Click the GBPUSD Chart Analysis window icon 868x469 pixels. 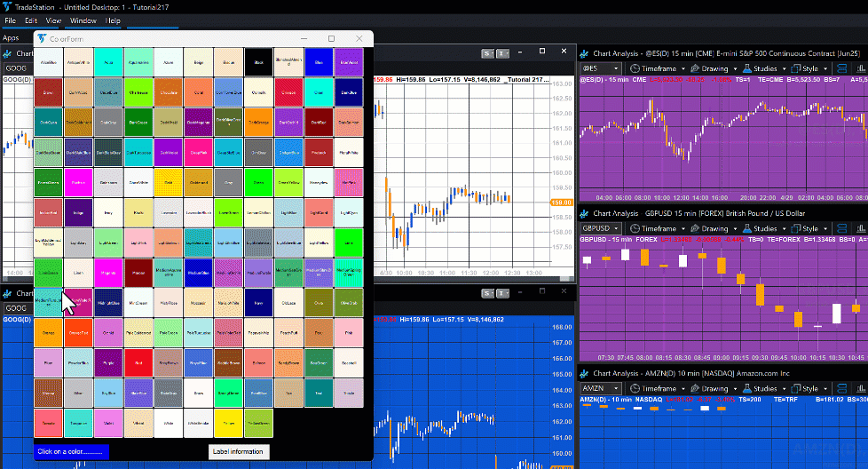pos(584,213)
